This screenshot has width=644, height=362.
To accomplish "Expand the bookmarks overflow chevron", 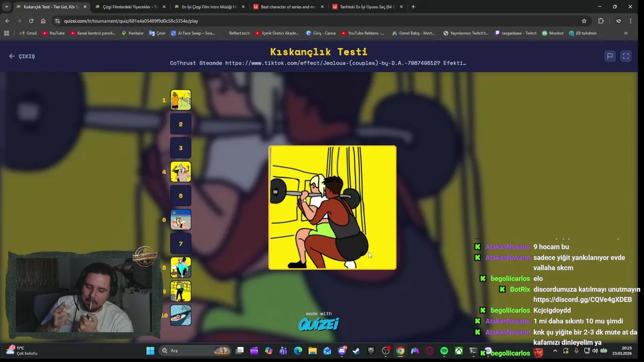I will point(626,33).
